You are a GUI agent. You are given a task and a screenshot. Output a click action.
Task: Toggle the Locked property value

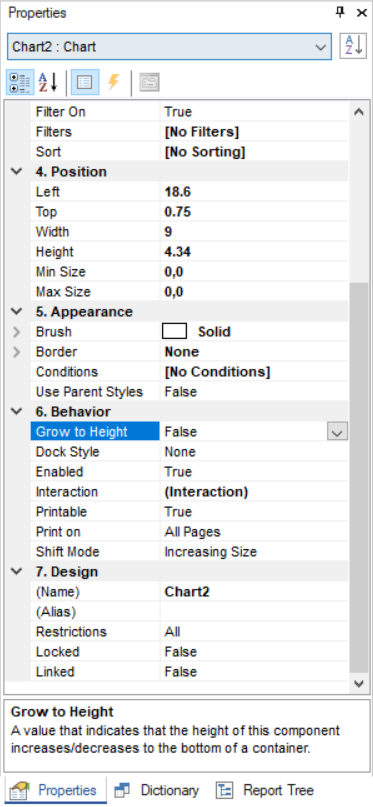click(254, 652)
